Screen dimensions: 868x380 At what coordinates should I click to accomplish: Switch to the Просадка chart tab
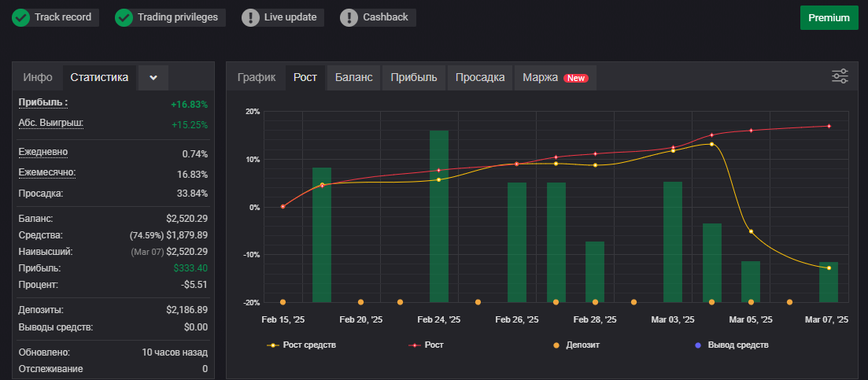click(x=480, y=77)
